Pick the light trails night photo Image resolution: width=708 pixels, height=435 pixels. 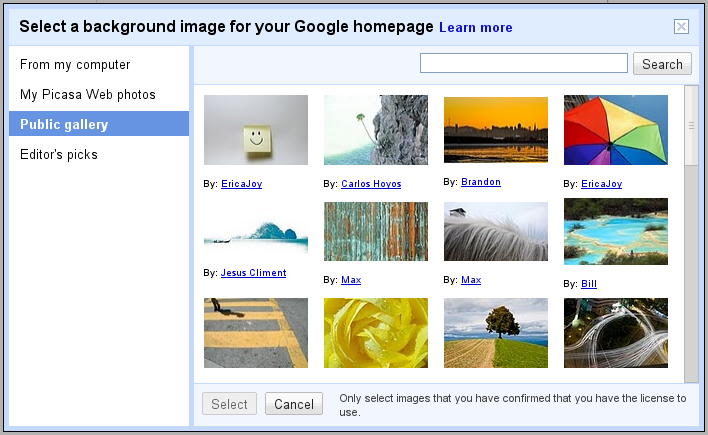[616, 333]
